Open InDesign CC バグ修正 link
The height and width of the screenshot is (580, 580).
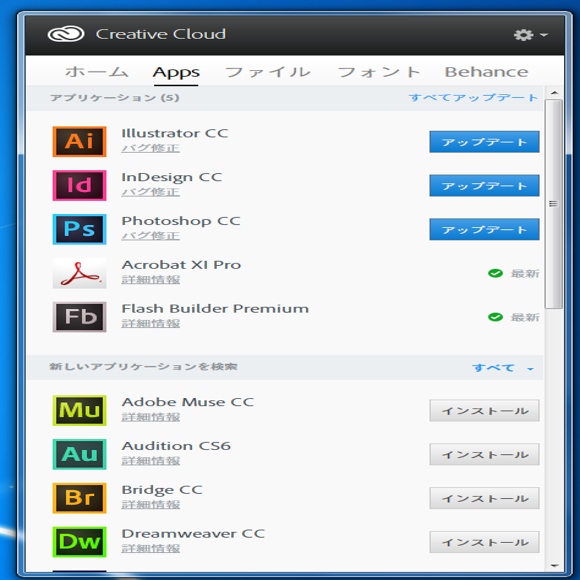(x=151, y=192)
